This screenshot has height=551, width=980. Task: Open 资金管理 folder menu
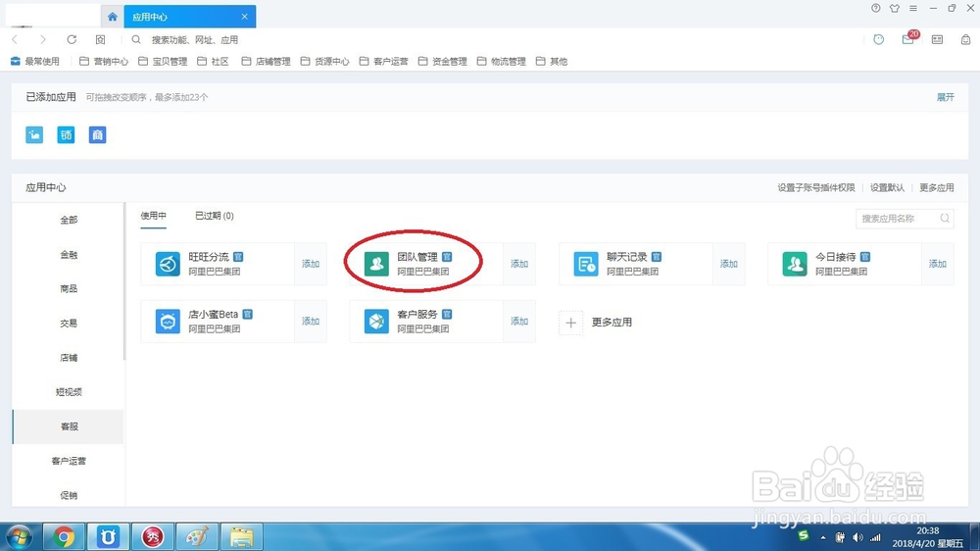[x=443, y=62]
